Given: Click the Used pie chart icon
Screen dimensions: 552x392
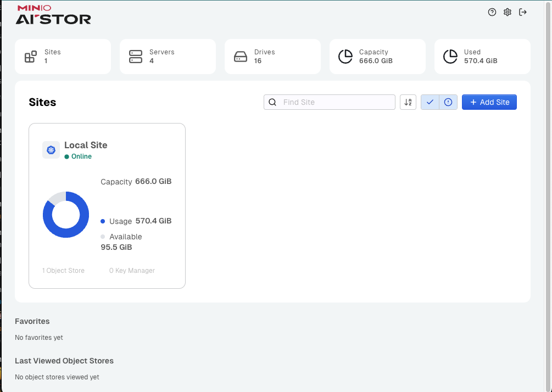Looking at the screenshot, I should pyautogui.click(x=450, y=57).
